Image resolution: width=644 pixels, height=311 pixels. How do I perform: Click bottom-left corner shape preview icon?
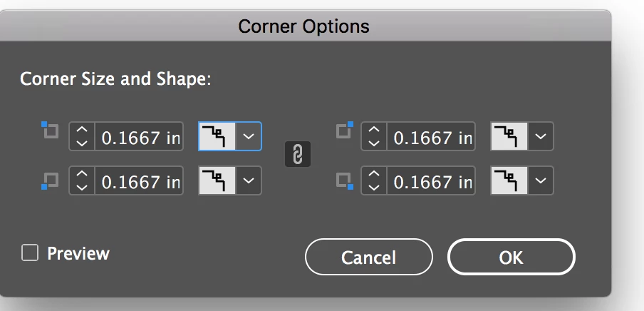tap(217, 180)
